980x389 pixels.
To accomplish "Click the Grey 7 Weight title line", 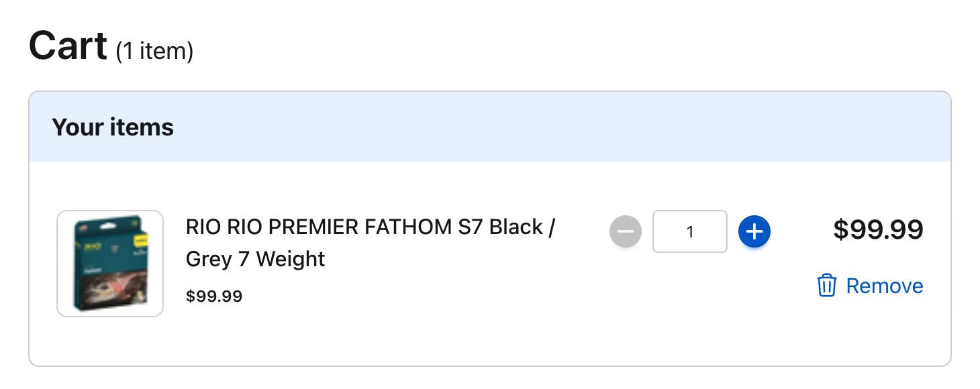I will click(256, 259).
